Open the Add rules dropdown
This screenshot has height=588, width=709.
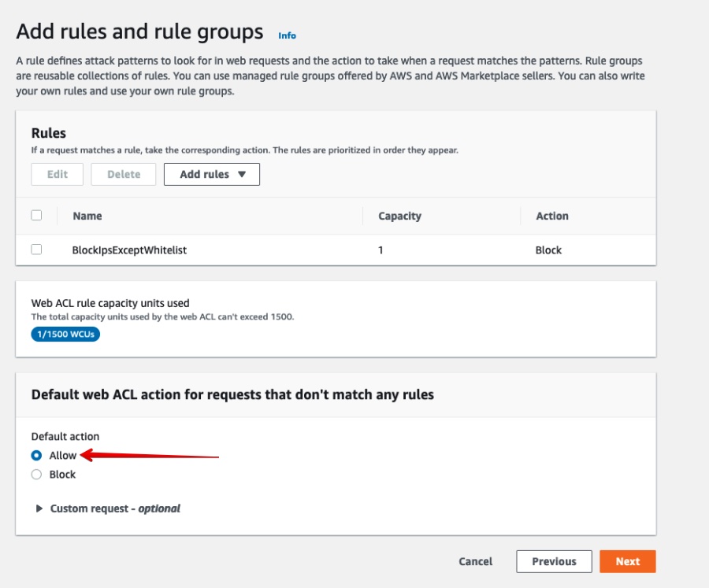[x=211, y=174]
